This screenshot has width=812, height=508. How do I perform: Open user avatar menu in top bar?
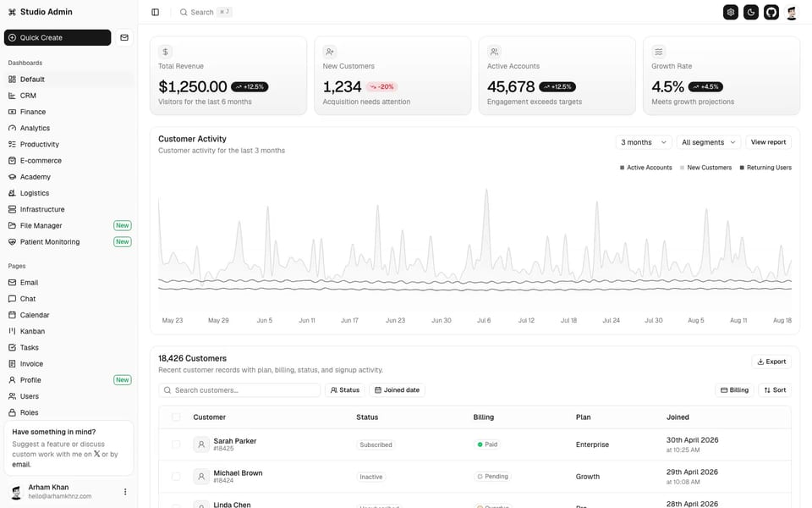click(792, 13)
